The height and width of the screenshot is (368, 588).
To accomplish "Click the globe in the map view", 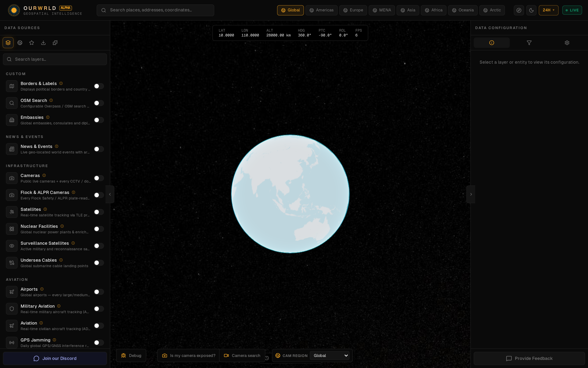I will pyautogui.click(x=290, y=194).
